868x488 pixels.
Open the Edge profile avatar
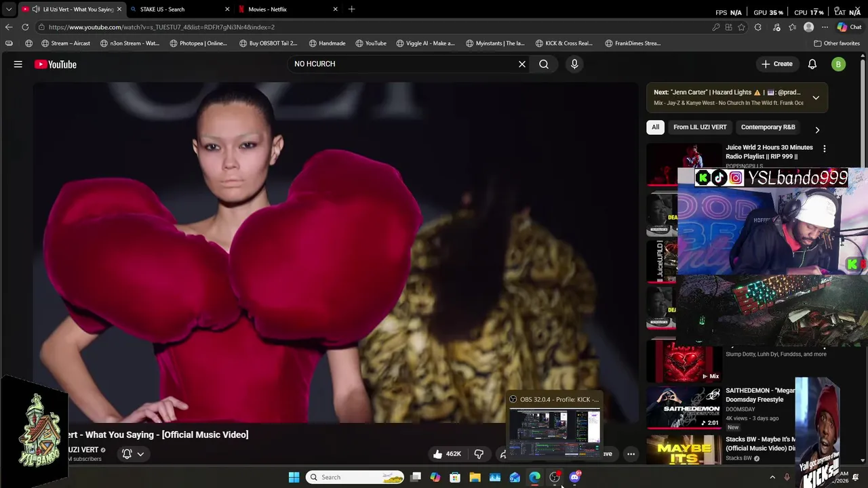coord(808,27)
